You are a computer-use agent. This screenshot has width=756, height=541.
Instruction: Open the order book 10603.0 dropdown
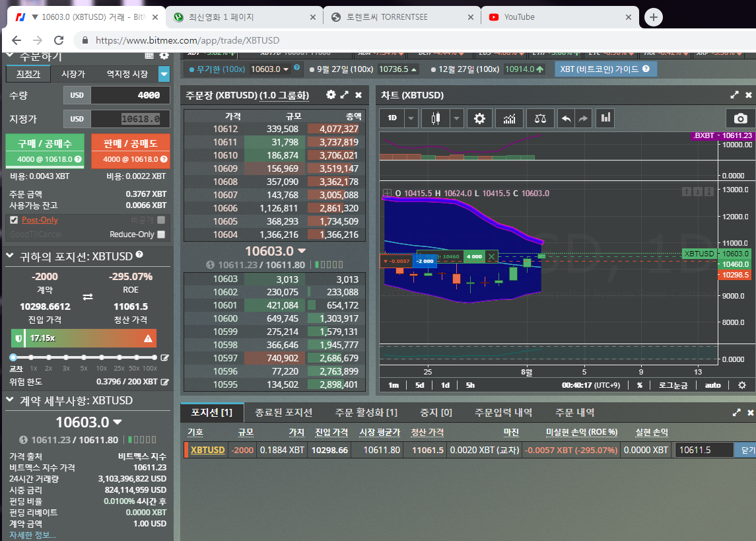click(302, 251)
